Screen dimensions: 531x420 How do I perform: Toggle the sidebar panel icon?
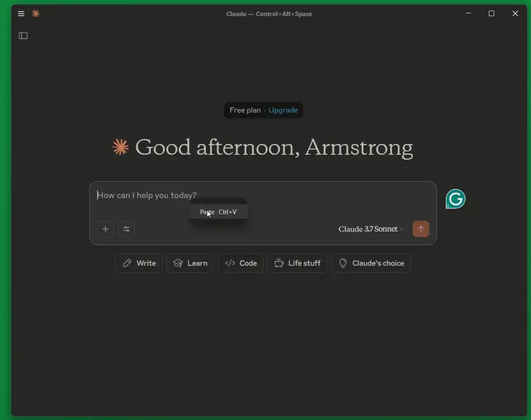23,35
